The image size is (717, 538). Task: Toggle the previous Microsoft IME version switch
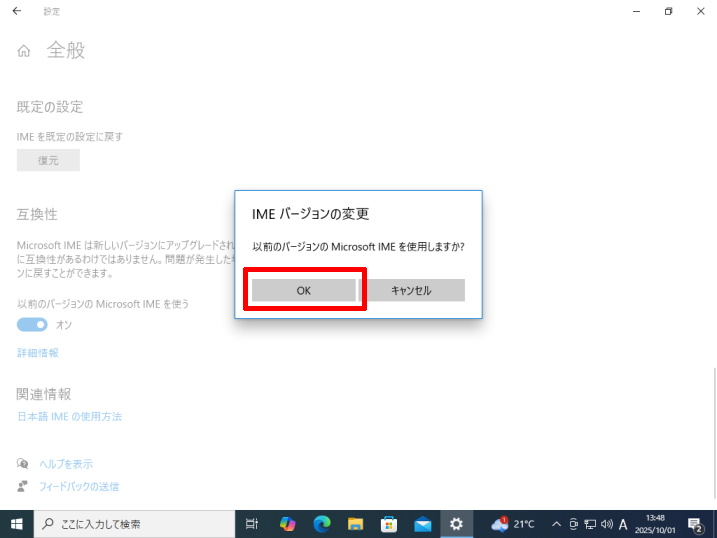click(32, 324)
